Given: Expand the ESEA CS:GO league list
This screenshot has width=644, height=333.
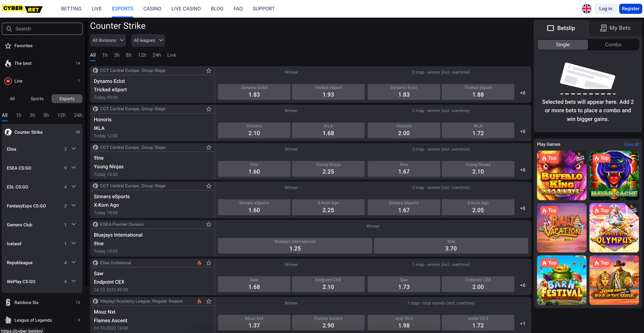Looking at the screenshot, I should coord(73,168).
